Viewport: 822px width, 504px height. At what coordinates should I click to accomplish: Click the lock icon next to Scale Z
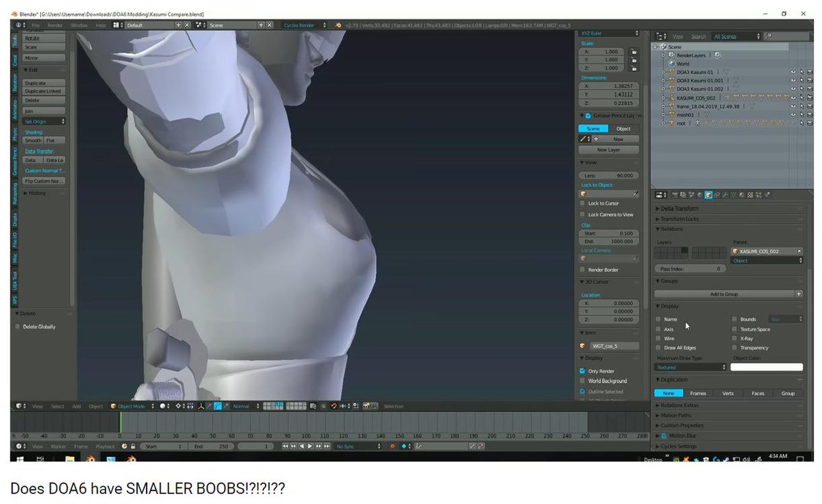click(634, 68)
